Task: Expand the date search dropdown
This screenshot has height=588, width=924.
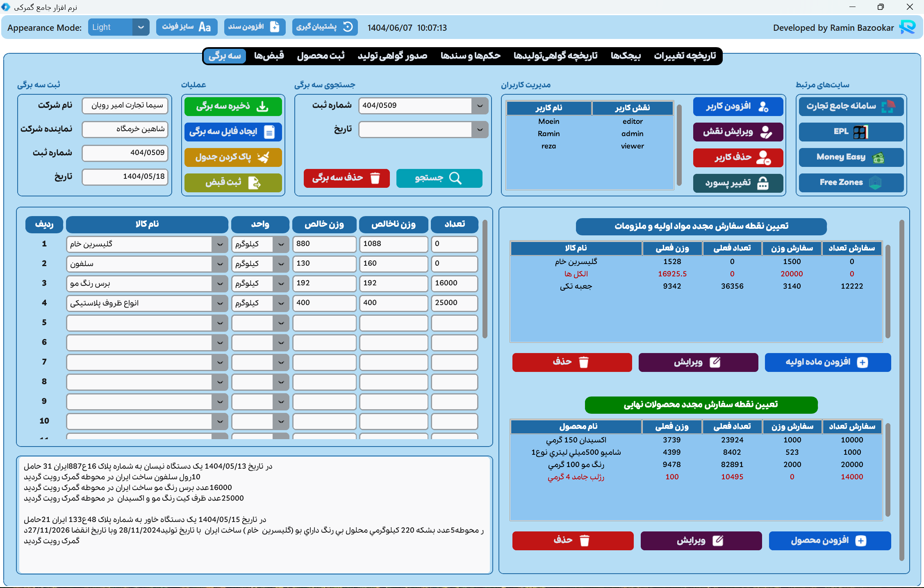Action: (x=480, y=130)
